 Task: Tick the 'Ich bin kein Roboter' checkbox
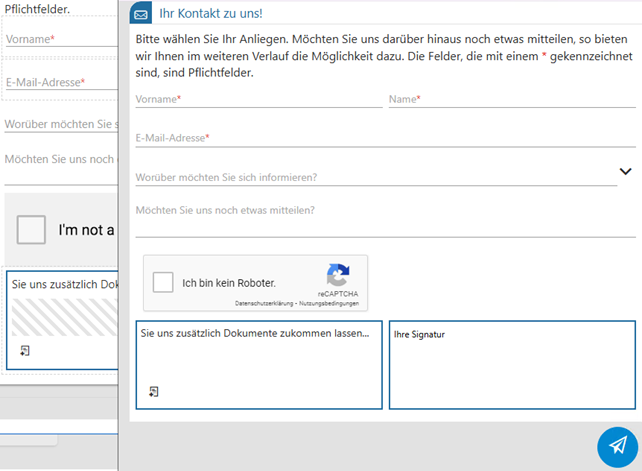click(163, 282)
